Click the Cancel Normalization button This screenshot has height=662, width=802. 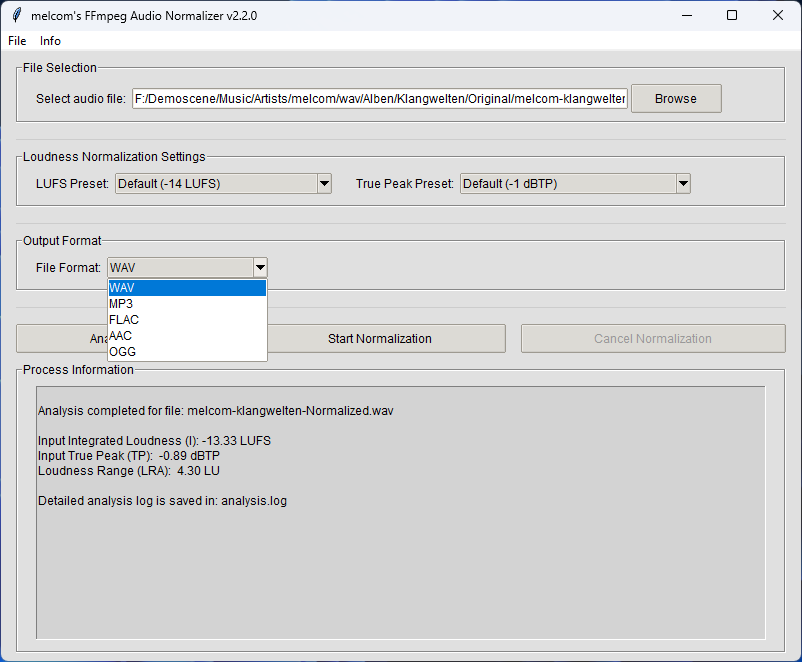tap(652, 339)
